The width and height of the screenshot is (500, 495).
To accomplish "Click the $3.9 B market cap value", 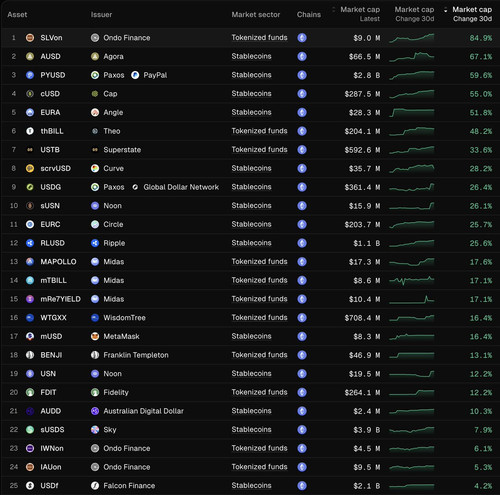I will [x=367, y=430].
